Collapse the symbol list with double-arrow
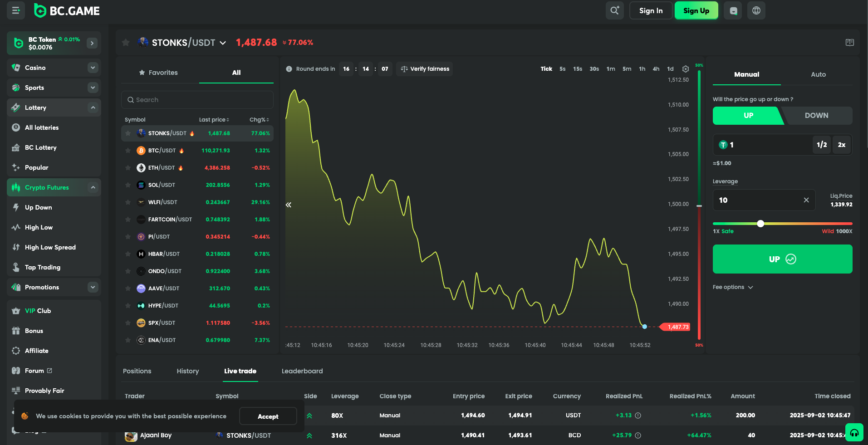 coord(289,205)
